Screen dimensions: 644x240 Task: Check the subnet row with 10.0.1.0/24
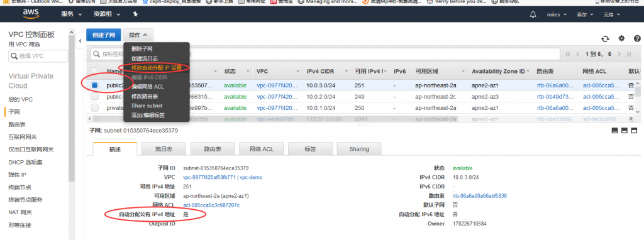94,108
